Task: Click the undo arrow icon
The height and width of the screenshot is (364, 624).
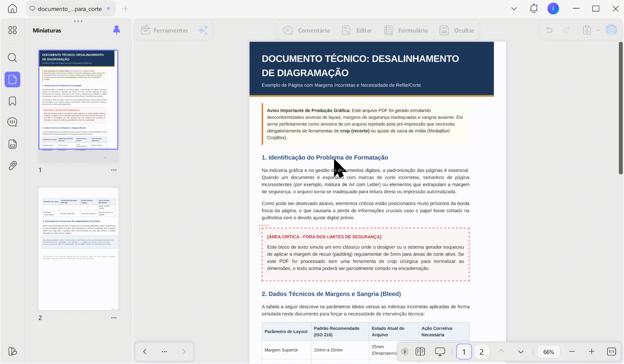Action: point(549,30)
